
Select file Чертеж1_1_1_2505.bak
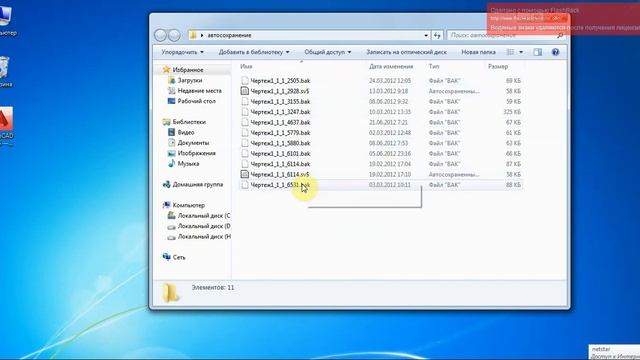280,81
